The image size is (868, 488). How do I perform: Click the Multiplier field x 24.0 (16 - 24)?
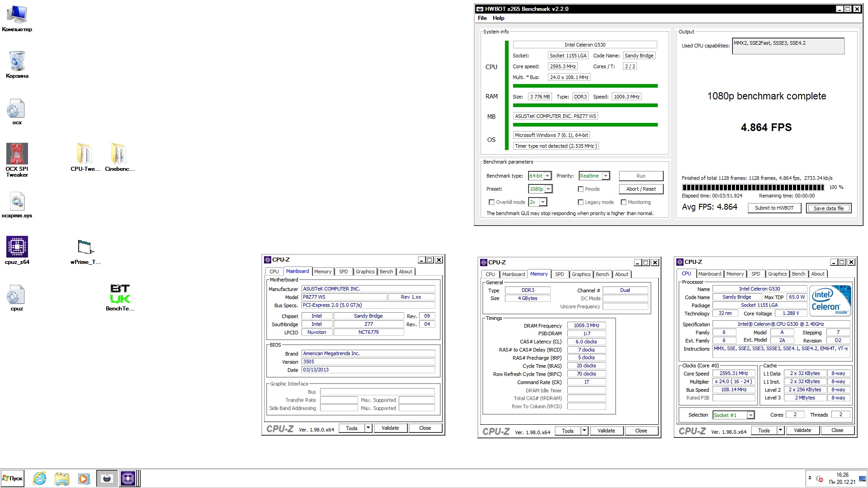click(x=734, y=381)
